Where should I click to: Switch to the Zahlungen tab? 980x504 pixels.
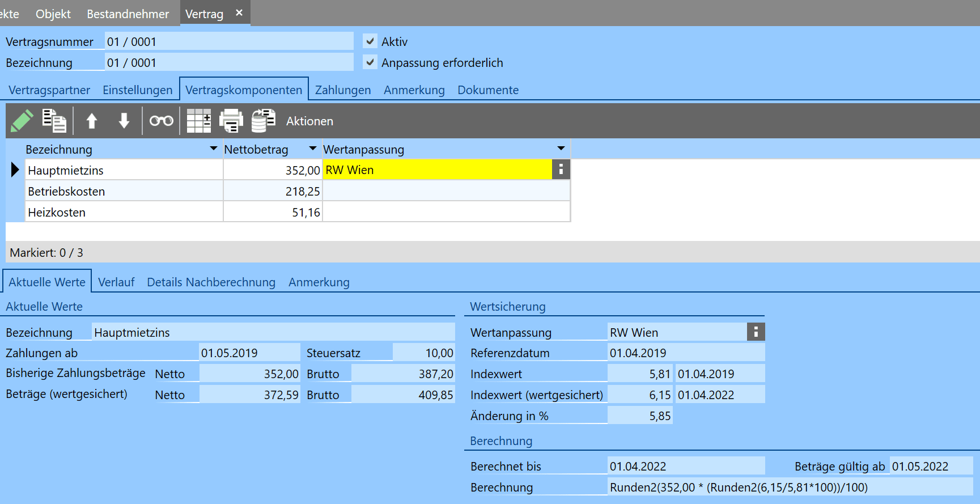coord(342,90)
